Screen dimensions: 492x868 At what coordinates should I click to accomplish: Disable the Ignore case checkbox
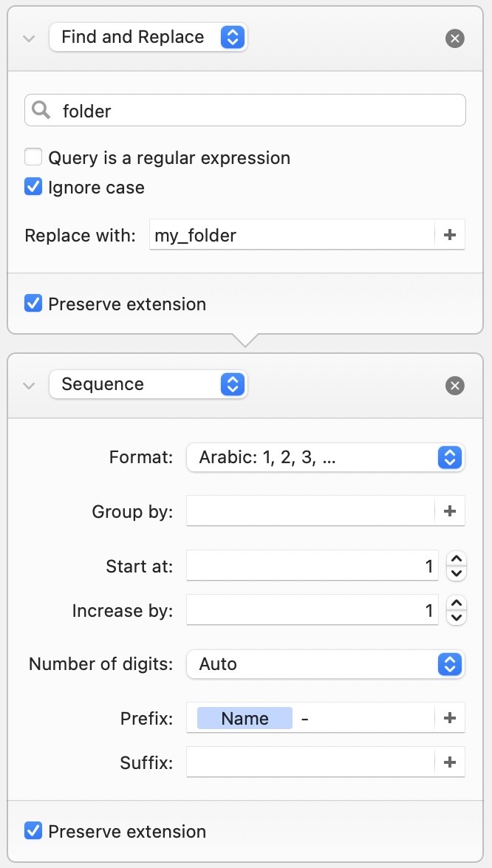click(33, 187)
